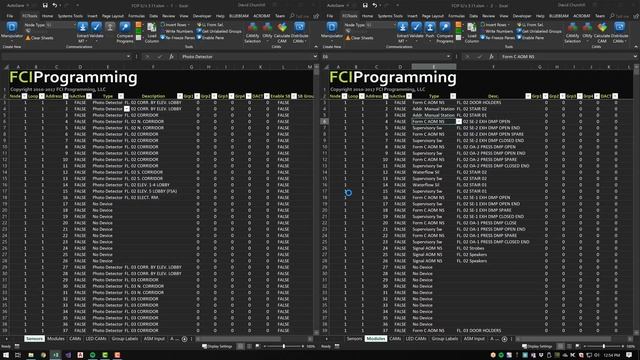
Task: Click CAMify Selection icon in left window
Action: pos(253,27)
